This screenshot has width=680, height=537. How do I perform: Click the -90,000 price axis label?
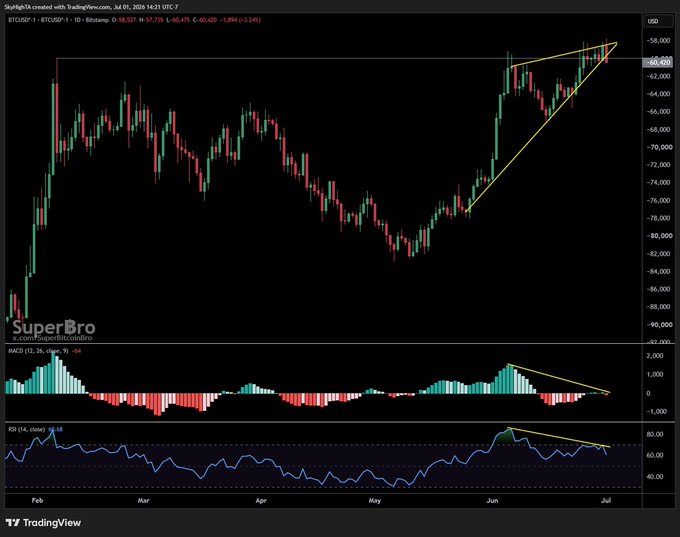659,324
